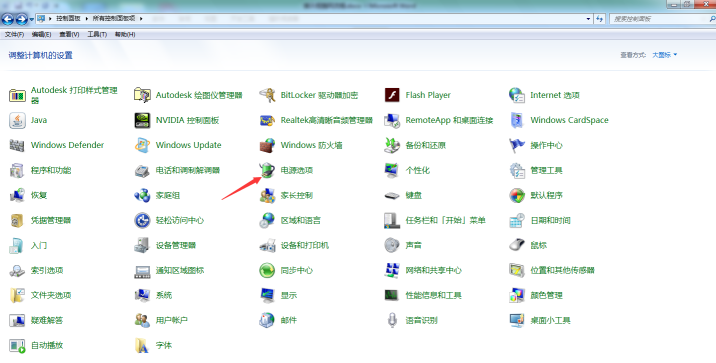This screenshot has height=363, width=716.
Task: Open the 自动播放 autoplay icon
Action: pos(17,346)
